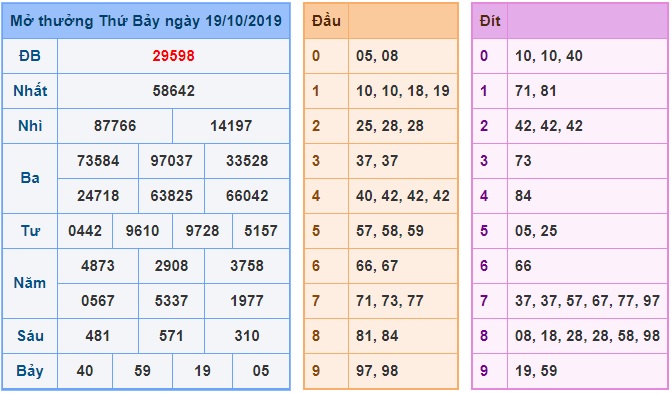Select the Tư prize number 5157
Viewport: 672px width, 394px height.
click(261, 231)
